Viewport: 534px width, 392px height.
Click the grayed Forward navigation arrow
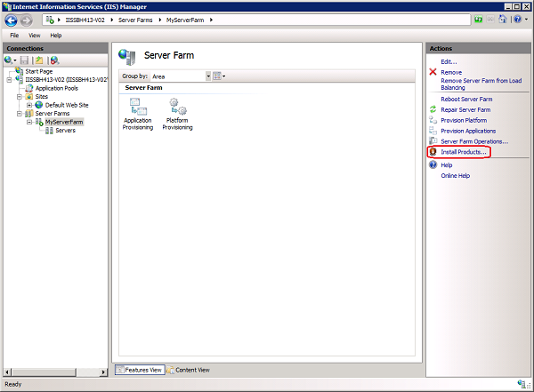point(26,20)
